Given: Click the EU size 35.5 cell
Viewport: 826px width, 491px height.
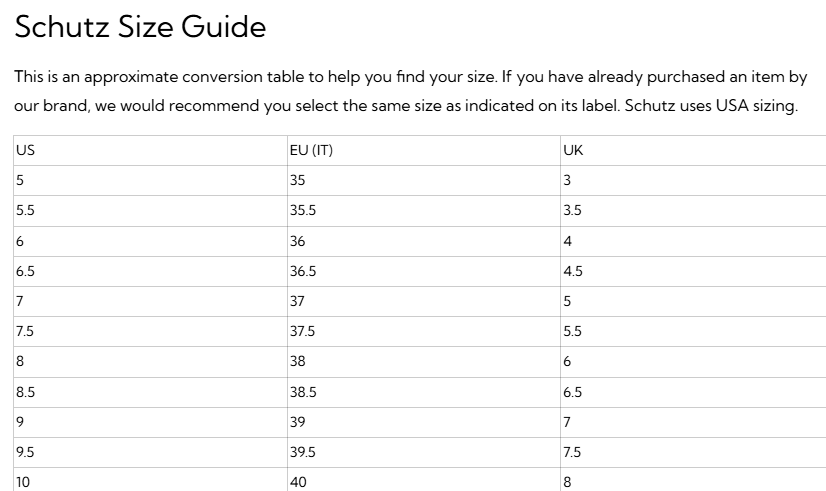Looking at the screenshot, I should coord(424,211).
